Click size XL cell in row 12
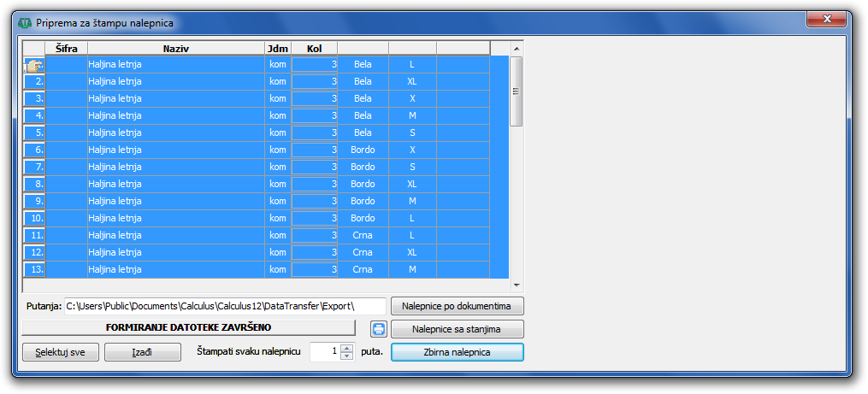 (x=412, y=253)
